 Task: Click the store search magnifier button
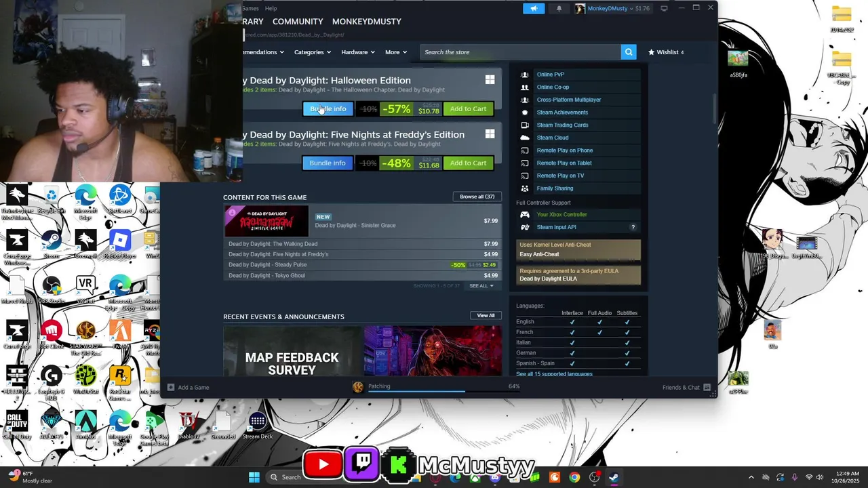point(629,52)
